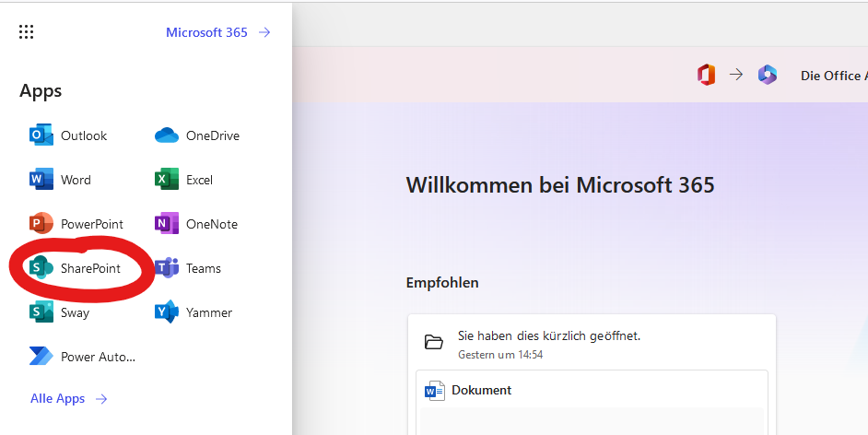Select the Word file icon beside Dokument
Image resolution: width=868 pixels, height=435 pixels.
point(434,391)
